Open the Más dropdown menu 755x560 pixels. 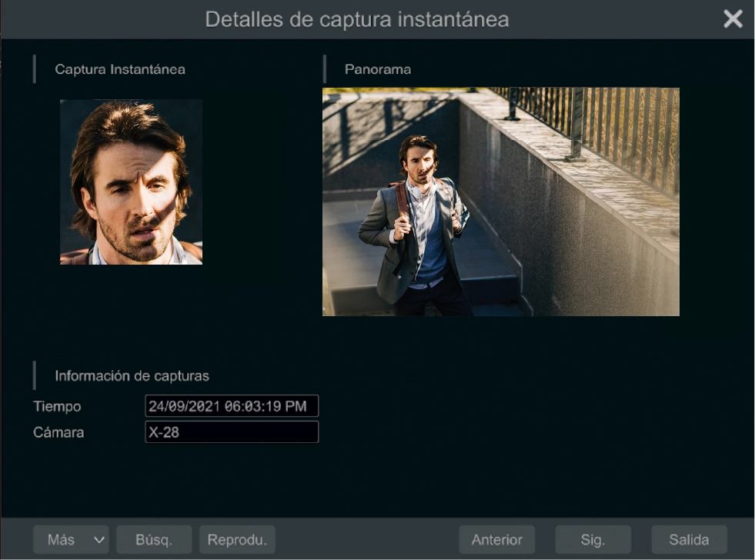[x=71, y=540]
